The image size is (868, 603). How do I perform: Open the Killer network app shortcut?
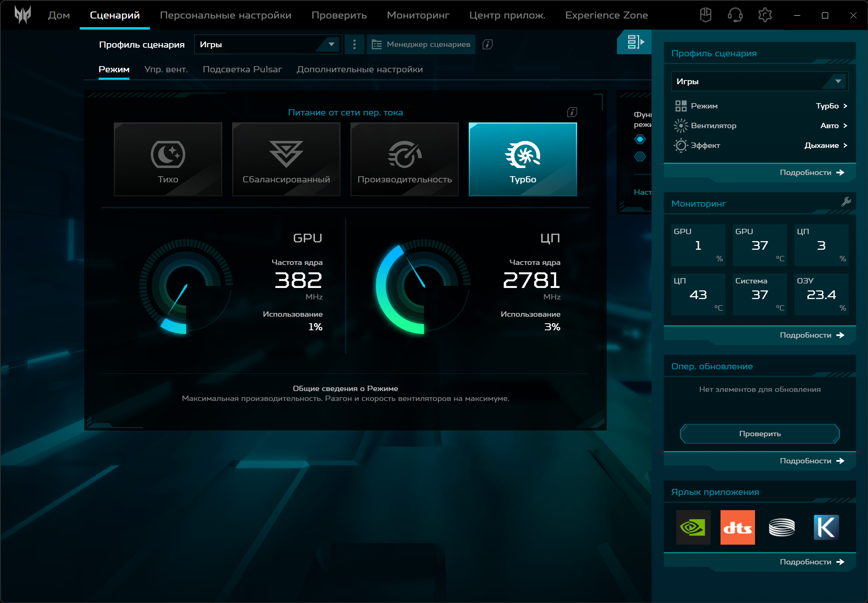[826, 527]
